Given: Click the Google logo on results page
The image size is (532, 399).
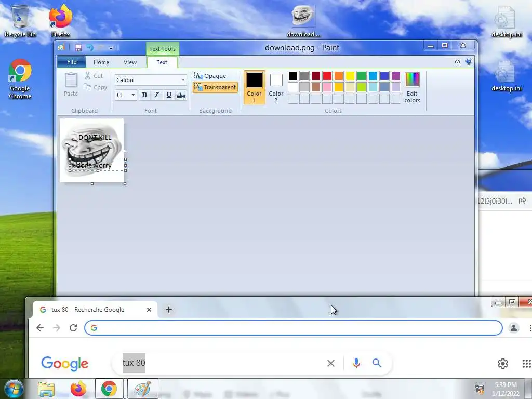Looking at the screenshot, I should (x=65, y=363).
